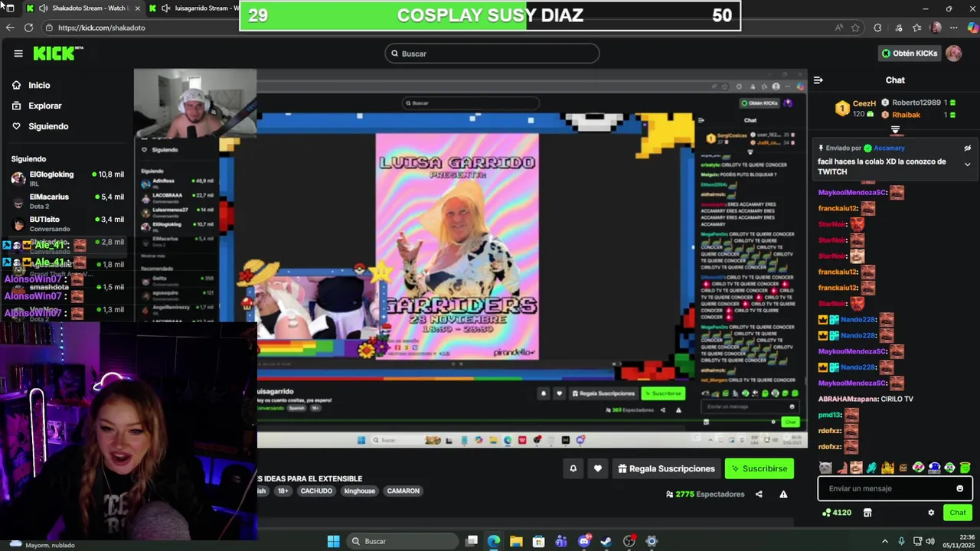Open Discord from the taskbar
The image size is (980, 551).
[x=584, y=541]
